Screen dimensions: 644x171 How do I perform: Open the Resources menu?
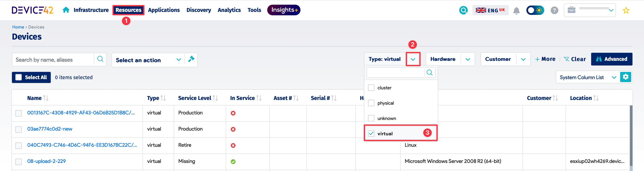[x=128, y=10]
